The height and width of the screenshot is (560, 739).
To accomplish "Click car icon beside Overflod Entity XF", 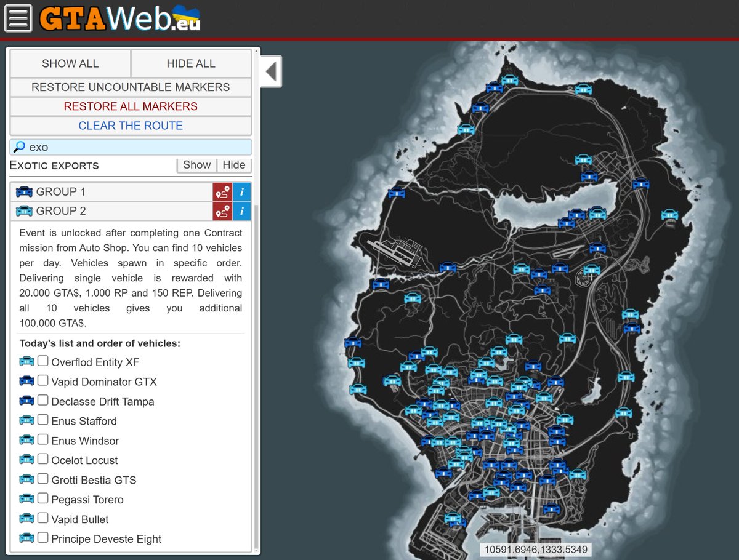I will point(27,361).
